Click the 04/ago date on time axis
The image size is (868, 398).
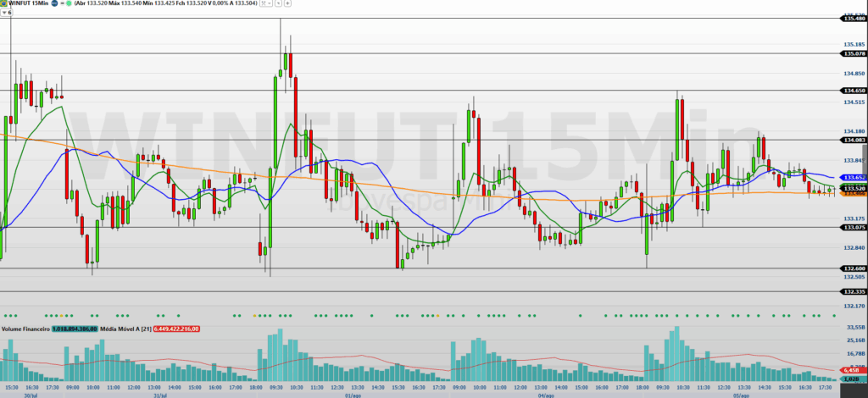(x=546, y=395)
